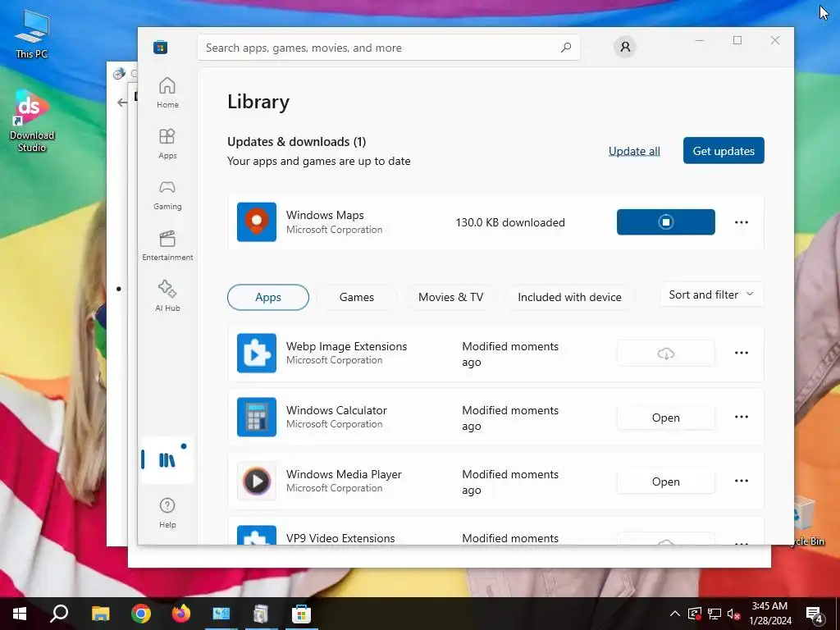
Task: Select the Apps filter tab
Action: [x=268, y=297]
